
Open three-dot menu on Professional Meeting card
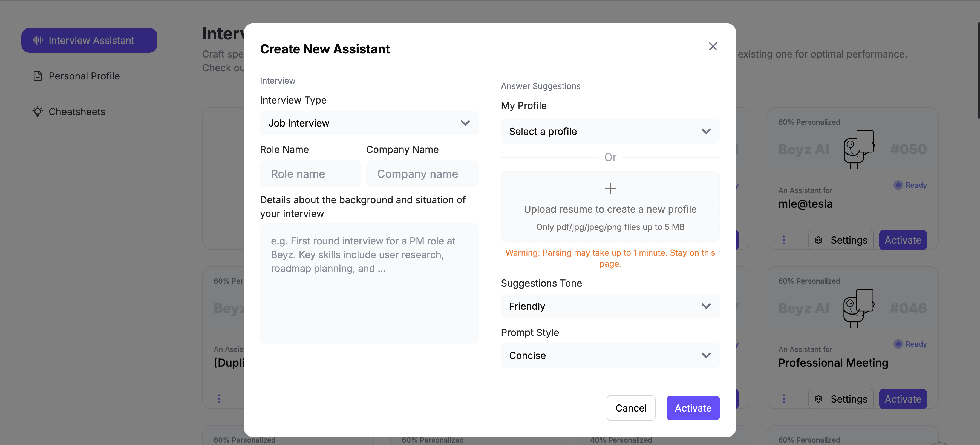pos(783,399)
